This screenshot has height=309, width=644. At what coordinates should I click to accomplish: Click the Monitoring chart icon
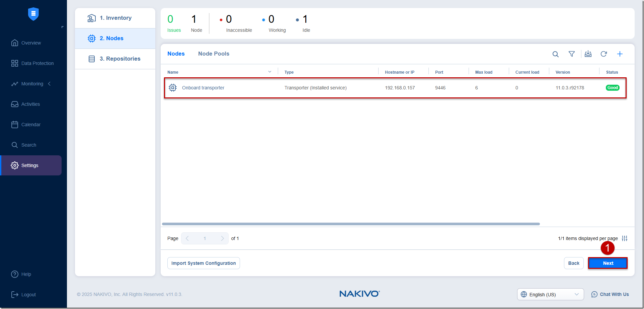[14, 84]
